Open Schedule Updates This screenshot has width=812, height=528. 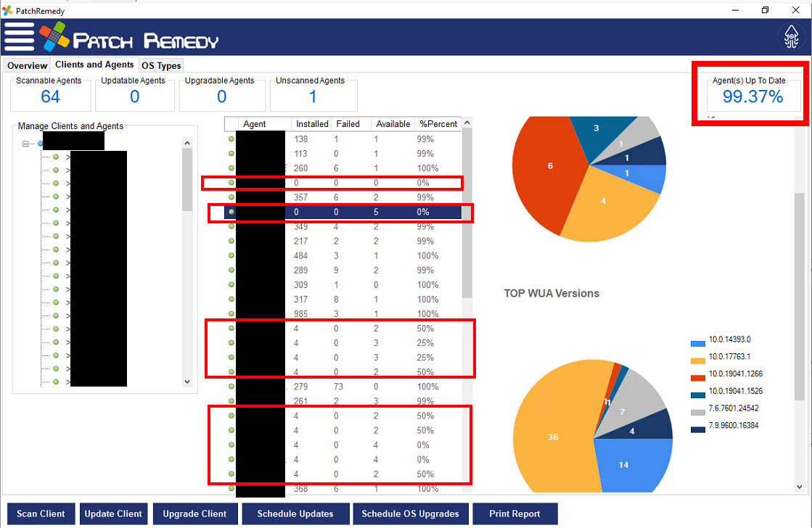pos(295,514)
